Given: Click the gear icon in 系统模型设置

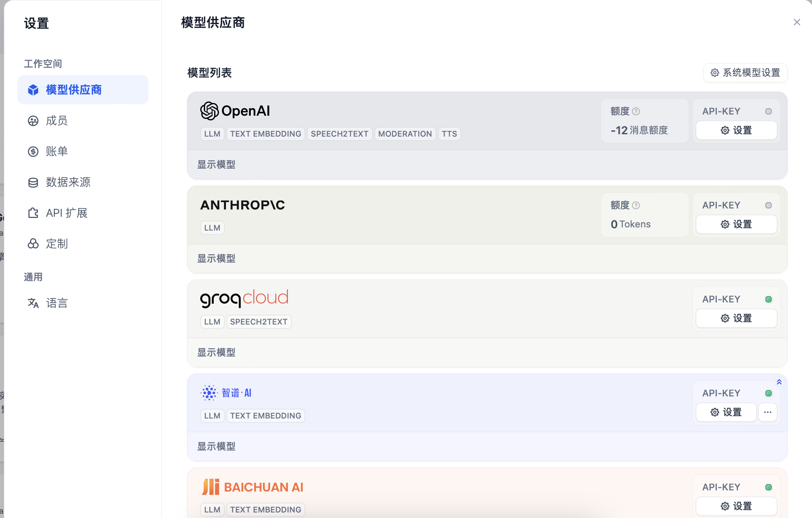Looking at the screenshot, I should [x=715, y=73].
